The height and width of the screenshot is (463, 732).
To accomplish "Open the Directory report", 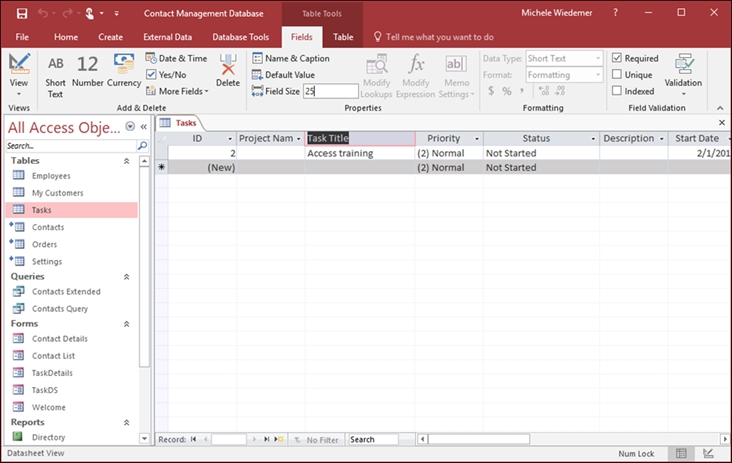I will click(48, 437).
